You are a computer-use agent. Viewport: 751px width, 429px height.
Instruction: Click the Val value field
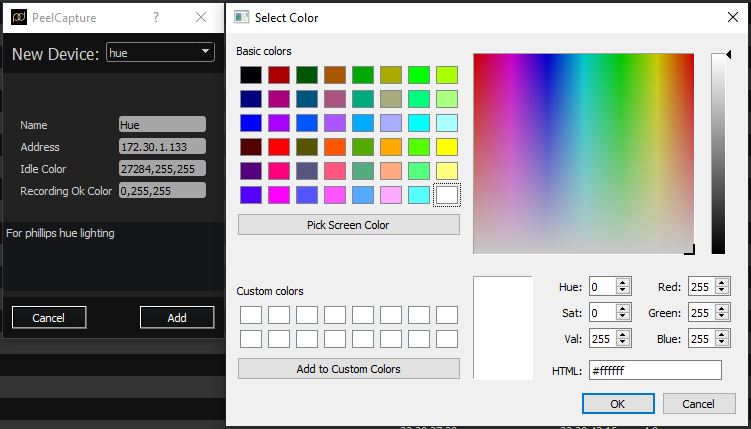pos(602,339)
